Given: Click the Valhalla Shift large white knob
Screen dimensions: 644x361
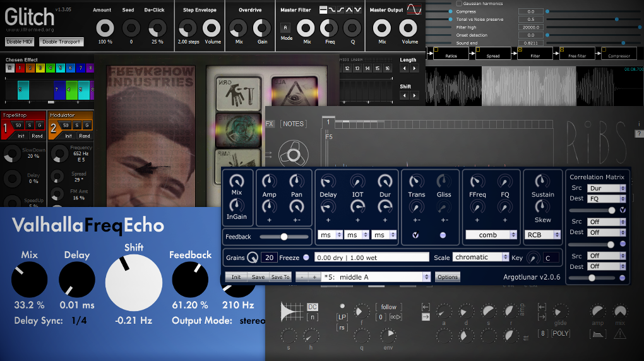Looking at the screenshot, I should [x=134, y=283].
